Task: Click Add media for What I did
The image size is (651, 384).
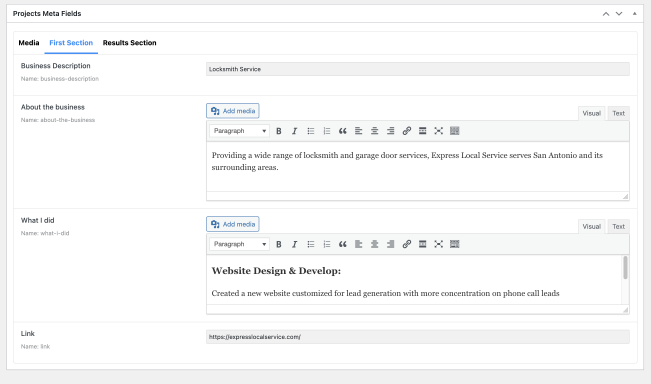Action: 232,224
